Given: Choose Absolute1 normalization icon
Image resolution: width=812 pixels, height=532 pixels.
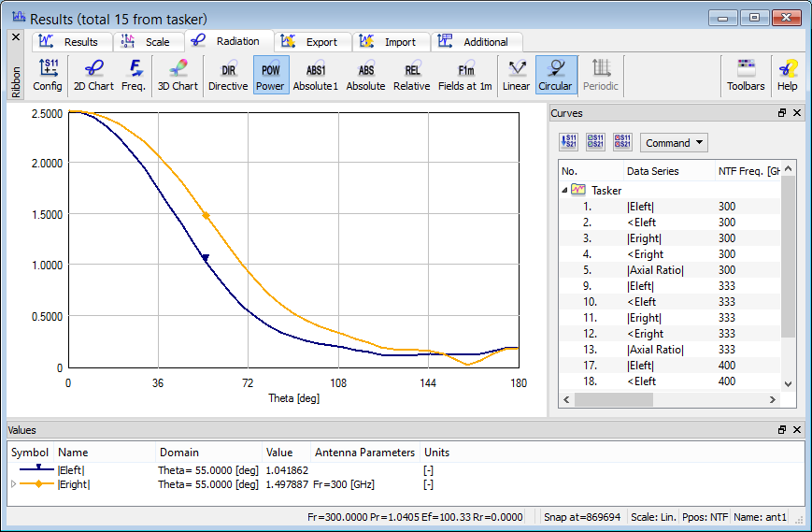Looking at the screenshot, I should pos(316,75).
